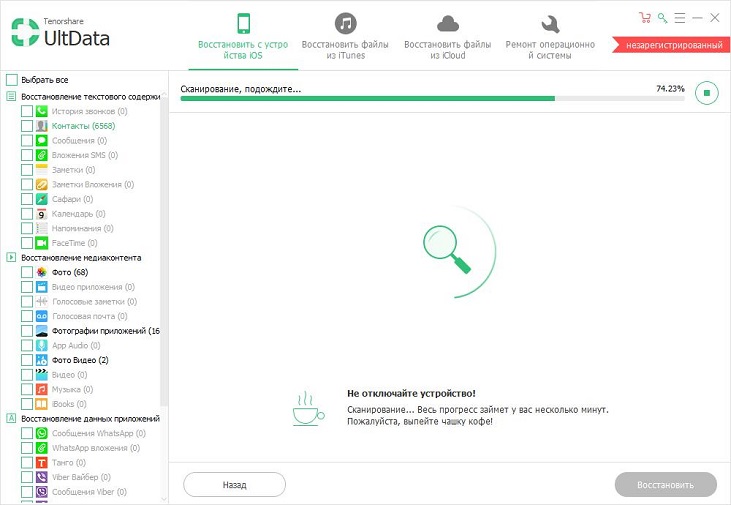The height and width of the screenshot is (505, 731).
Task: Check the История звонков checkbox
Action: point(27,111)
